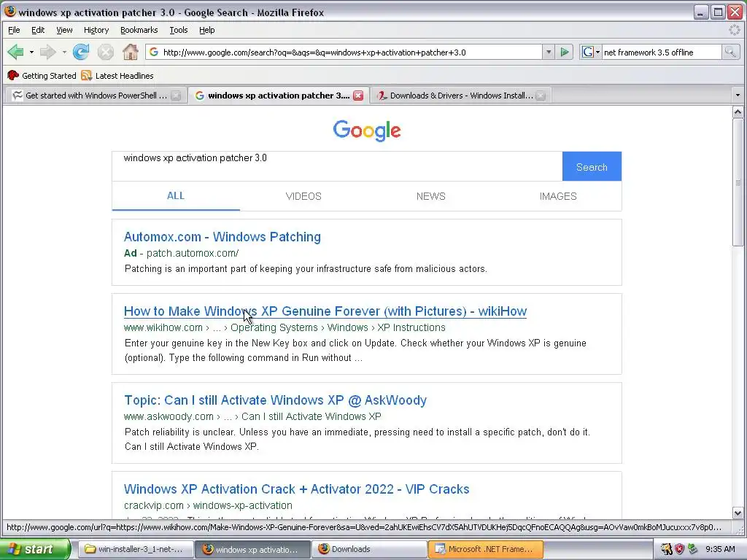Click the vertical scrollbar thumb

(x=738, y=182)
